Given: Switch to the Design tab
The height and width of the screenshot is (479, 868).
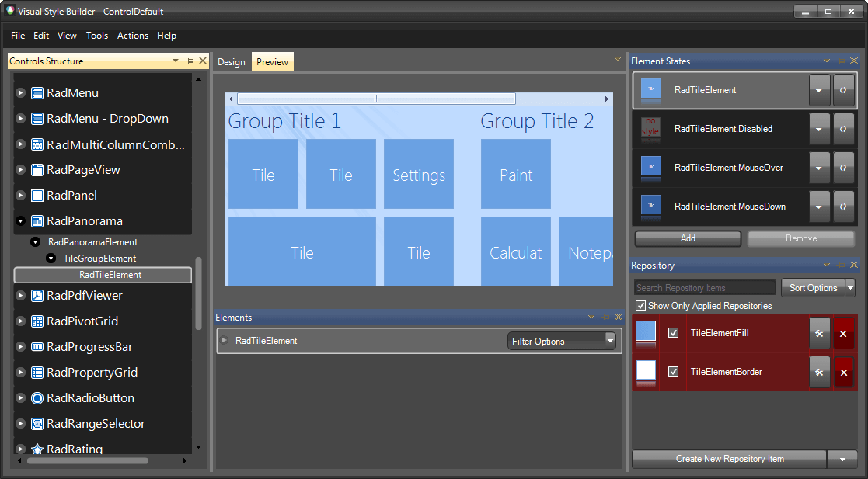Looking at the screenshot, I should 232,61.
